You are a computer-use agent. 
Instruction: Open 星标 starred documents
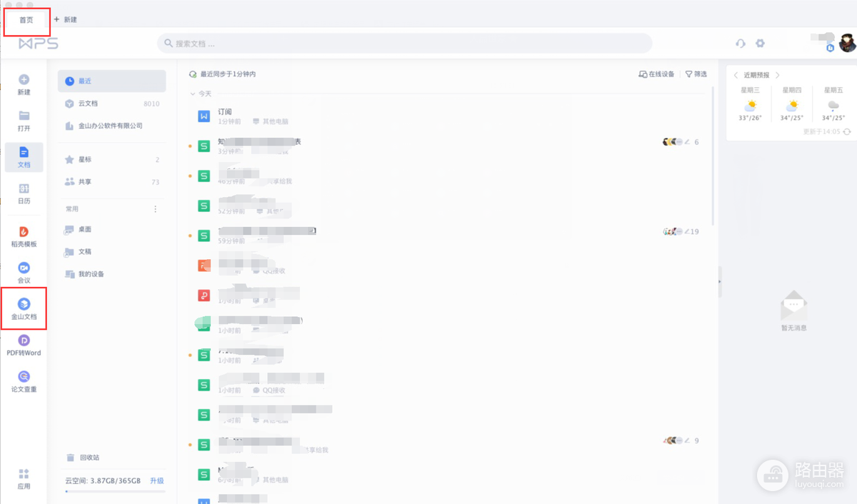[111, 159]
